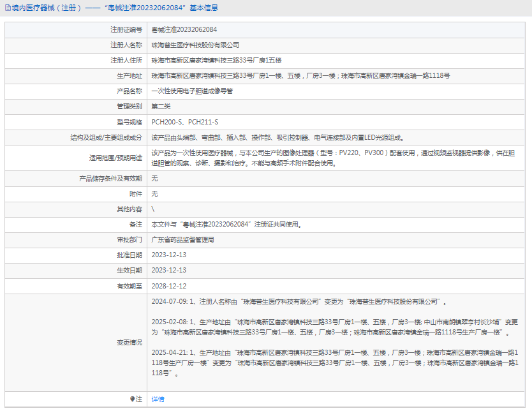Click the 2025-02-08 change record entry
Viewport: 532px width, 411px height.
334,327
